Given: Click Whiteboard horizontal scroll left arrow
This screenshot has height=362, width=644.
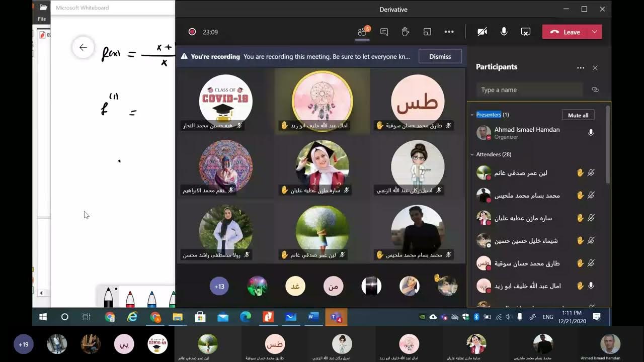Looking at the screenshot, I should click(x=41, y=293).
